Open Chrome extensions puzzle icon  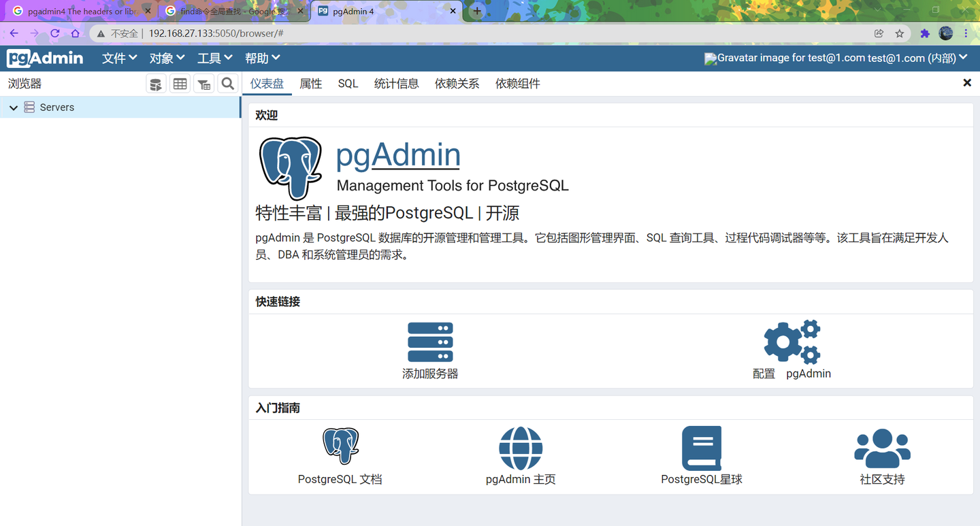[925, 33]
